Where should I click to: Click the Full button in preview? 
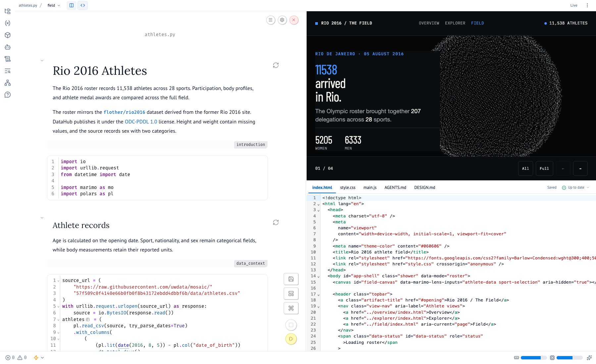click(544, 168)
